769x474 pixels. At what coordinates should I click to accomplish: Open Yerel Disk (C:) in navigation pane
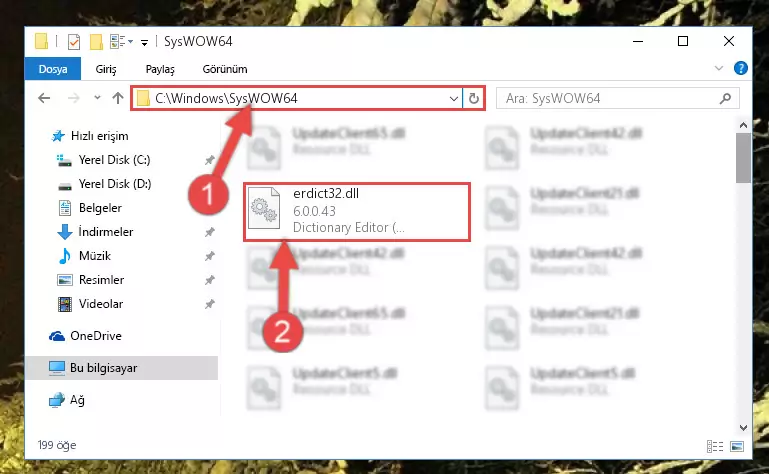pyautogui.click(x=114, y=160)
